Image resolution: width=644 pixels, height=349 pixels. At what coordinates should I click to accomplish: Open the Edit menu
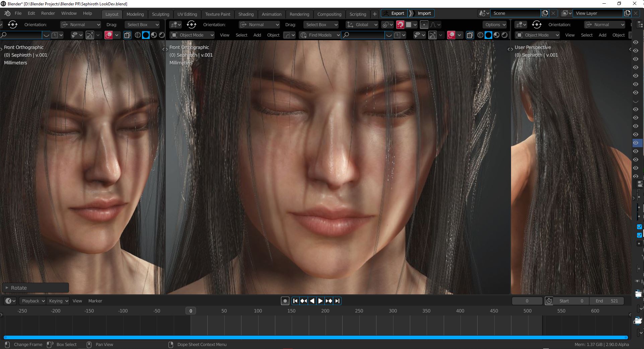coord(31,13)
